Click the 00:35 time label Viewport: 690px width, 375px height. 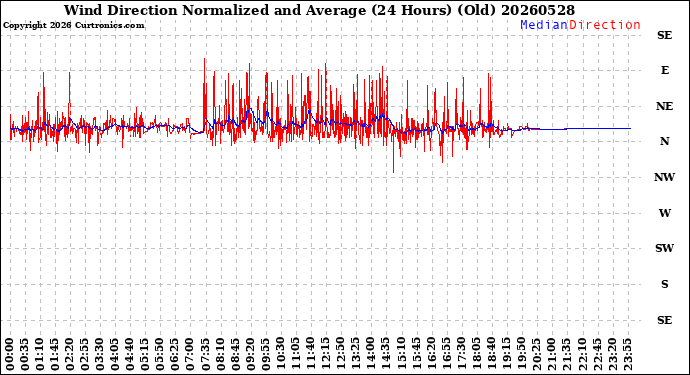[25, 354]
